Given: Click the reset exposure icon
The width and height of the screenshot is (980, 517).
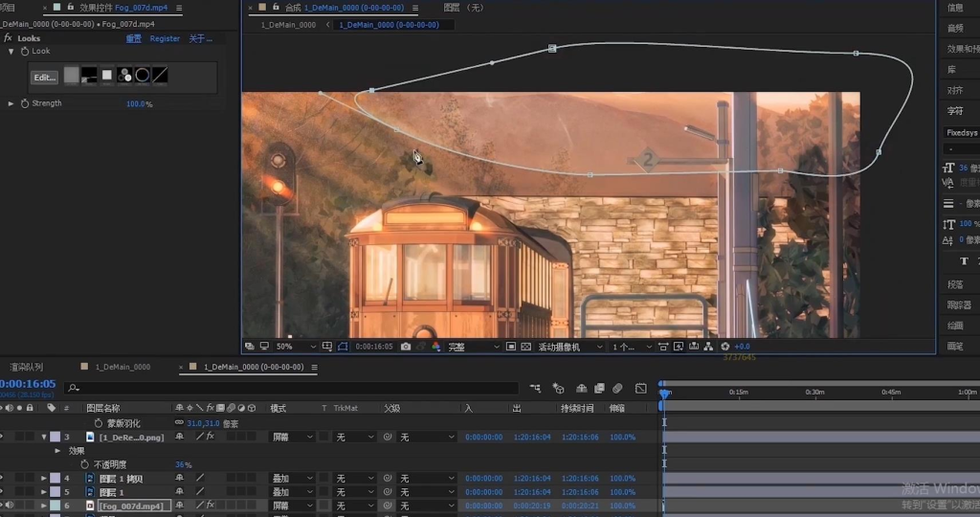Looking at the screenshot, I should (x=725, y=347).
